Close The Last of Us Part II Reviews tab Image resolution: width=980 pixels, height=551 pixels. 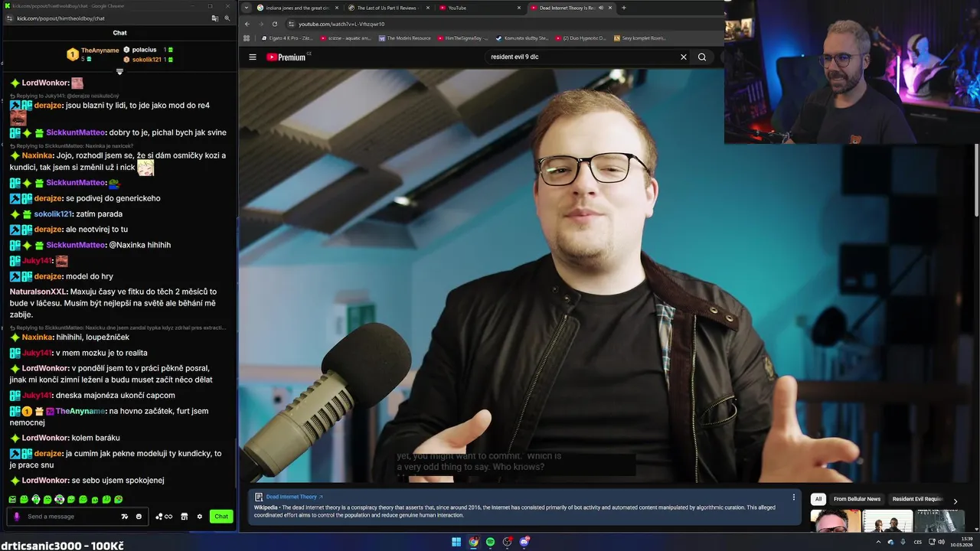tap(428, 8)
